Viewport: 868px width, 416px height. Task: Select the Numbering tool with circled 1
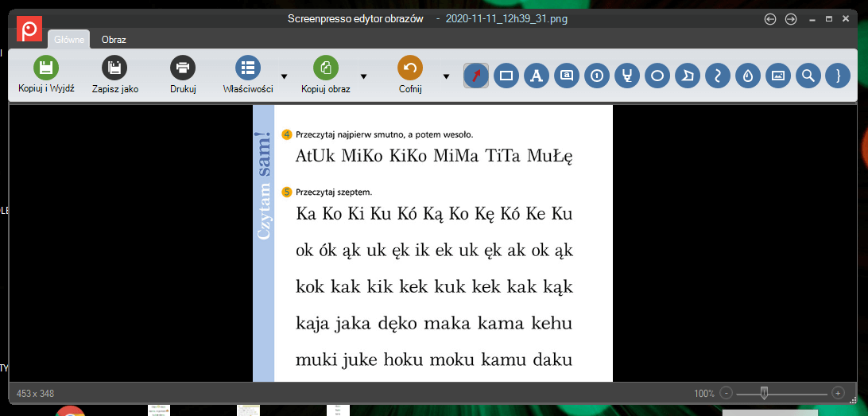[597, 76]
